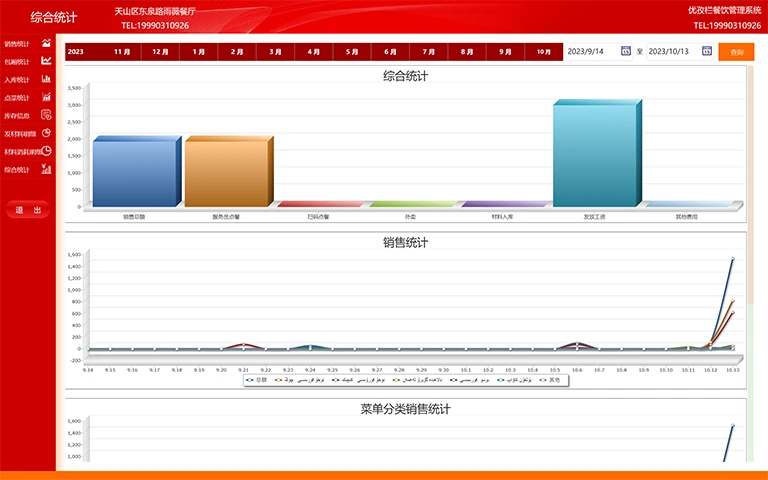The image size is (768, 480).
Task: Open 销售统计 sidebar chart icon
Action: [46, 43]
